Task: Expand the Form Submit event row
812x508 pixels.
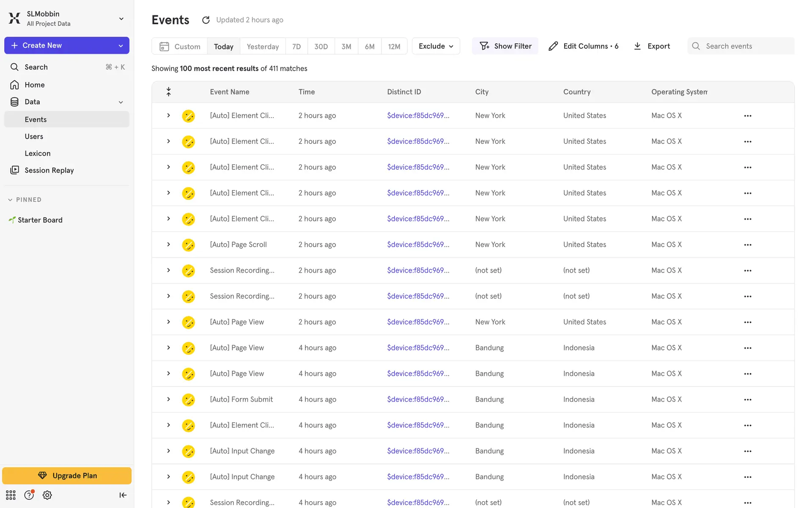Action: click(x=168, y=399)
